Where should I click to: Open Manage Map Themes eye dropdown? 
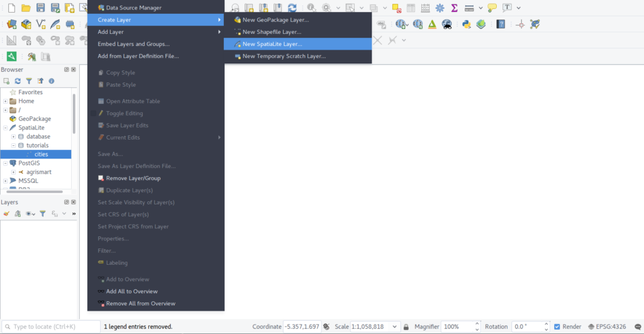coord(30,214)
